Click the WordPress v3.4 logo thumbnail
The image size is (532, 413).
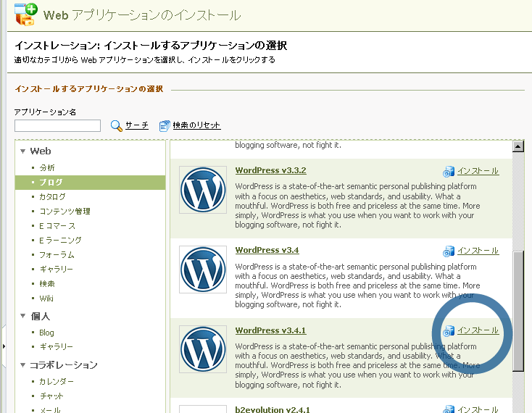203,270
